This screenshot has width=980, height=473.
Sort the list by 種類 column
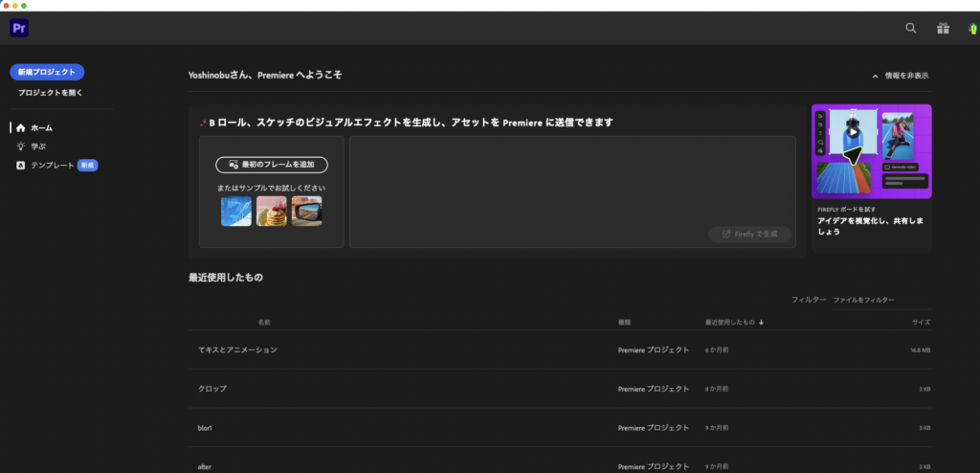pos(624,323)
